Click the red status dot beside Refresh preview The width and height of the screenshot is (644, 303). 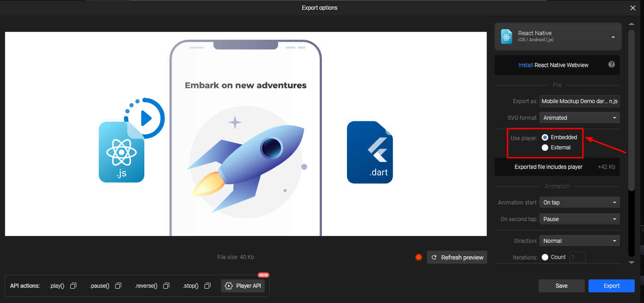click(x=419, y=257)
